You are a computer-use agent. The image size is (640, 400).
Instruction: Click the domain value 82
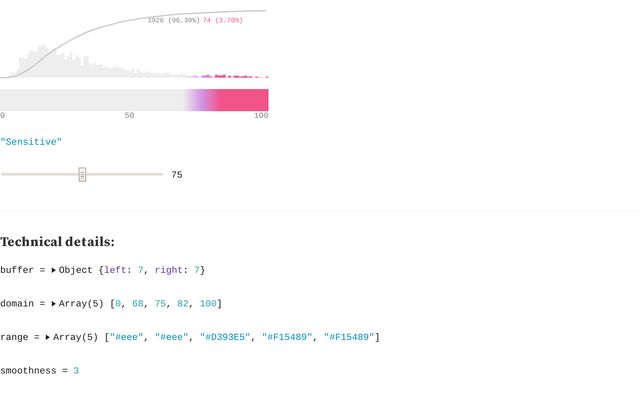182,304
